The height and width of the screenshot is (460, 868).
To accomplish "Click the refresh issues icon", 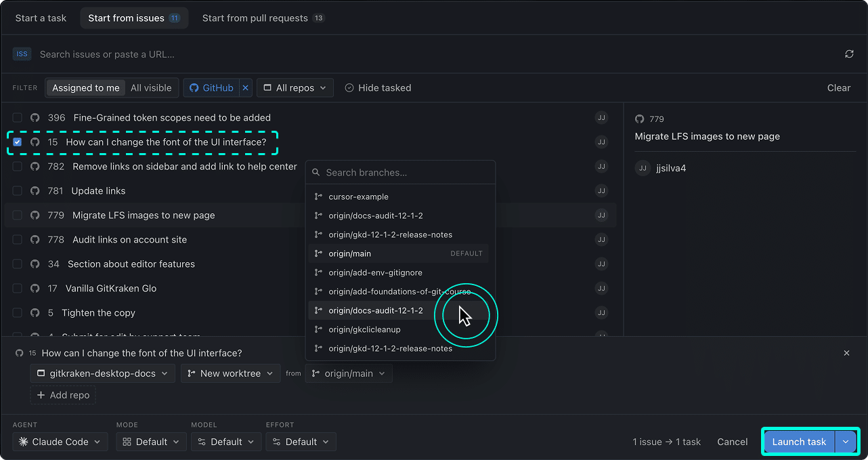I will [849, 54].
